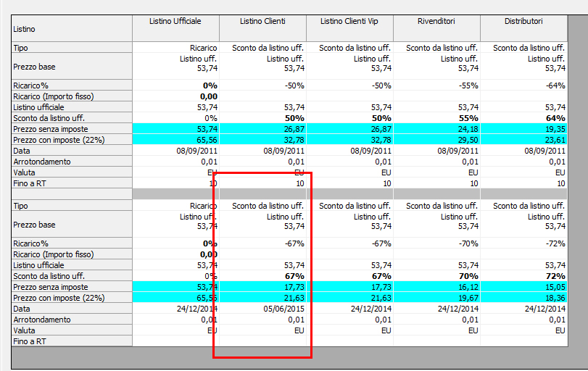Click the Distributori column header

click(523, 28)
